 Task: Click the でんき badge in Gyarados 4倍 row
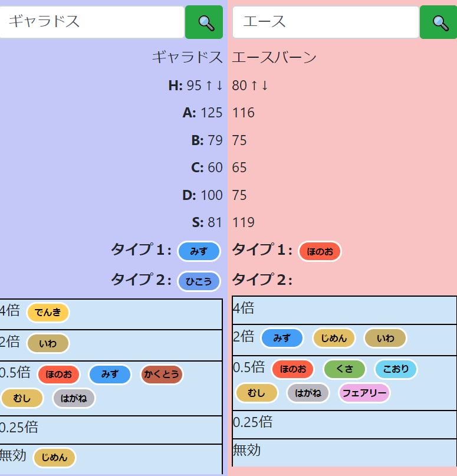pyautogui.click(x=48, y=313)
